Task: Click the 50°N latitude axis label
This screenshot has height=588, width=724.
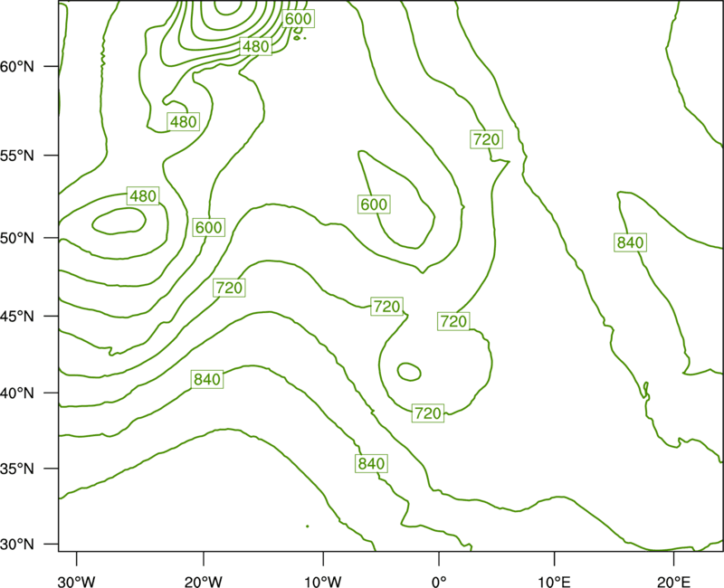Action: click(x=17, y=238)
